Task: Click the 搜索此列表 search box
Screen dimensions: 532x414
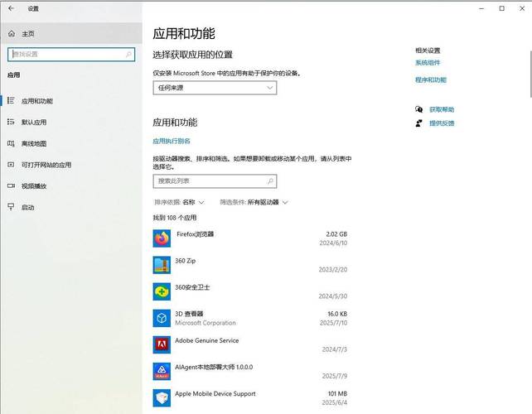Action: (x=215, y=181)
